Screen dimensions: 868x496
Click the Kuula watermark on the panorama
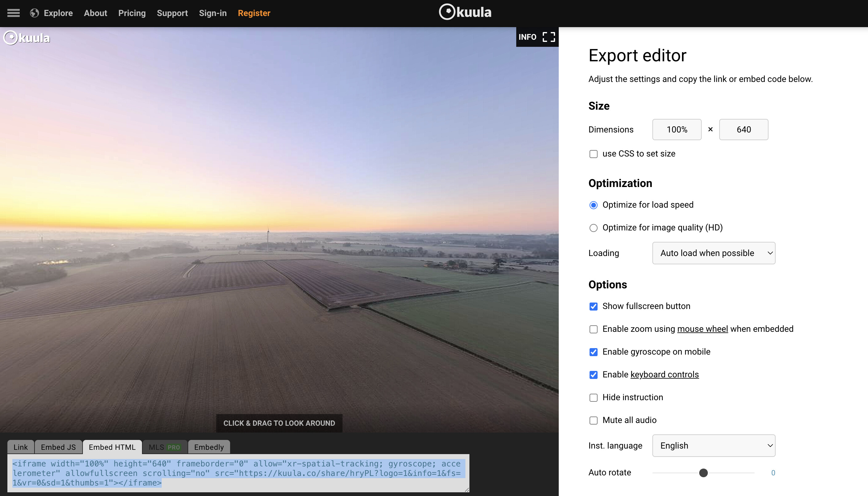[x=27, y=38]
